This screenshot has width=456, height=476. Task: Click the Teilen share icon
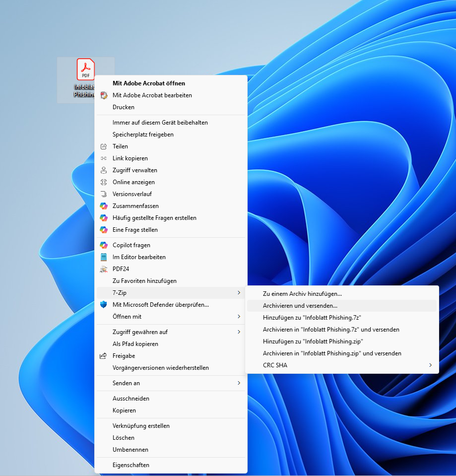click(104, 146)
